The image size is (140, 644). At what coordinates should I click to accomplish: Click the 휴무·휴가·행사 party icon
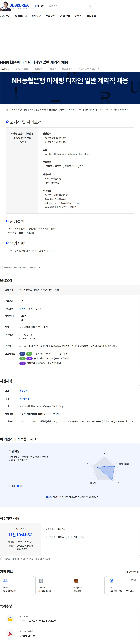point(10,633)
